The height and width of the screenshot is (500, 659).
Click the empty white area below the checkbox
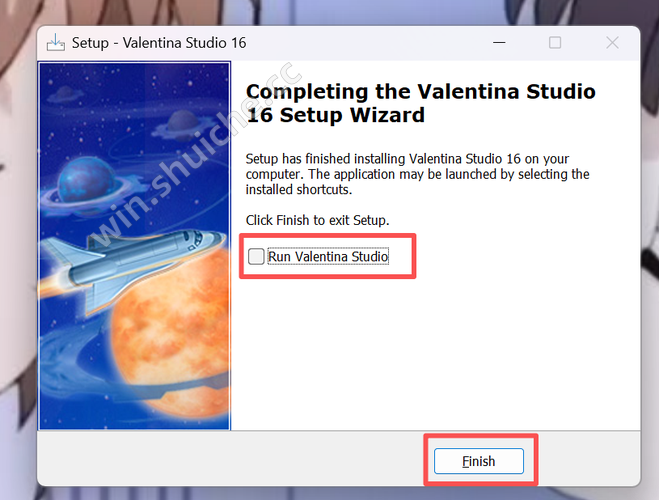435,353
